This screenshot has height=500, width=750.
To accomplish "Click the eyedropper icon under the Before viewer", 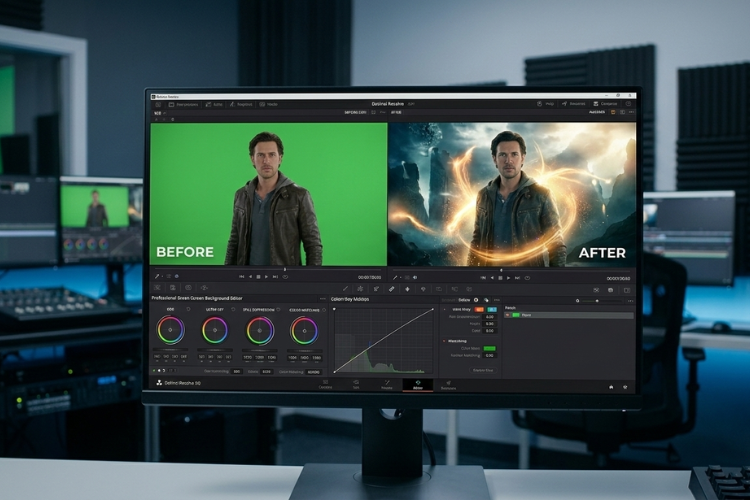I will (157, 276).
